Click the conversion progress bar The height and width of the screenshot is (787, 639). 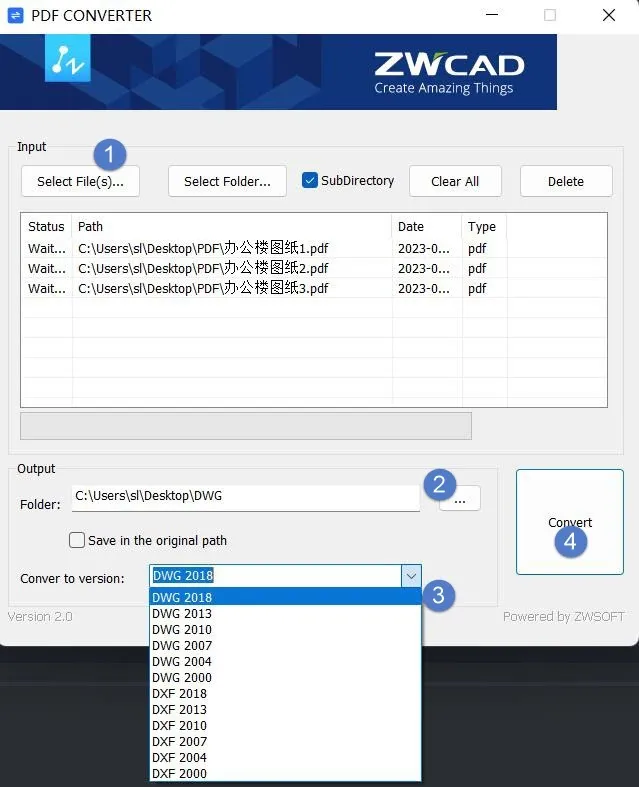246,426
